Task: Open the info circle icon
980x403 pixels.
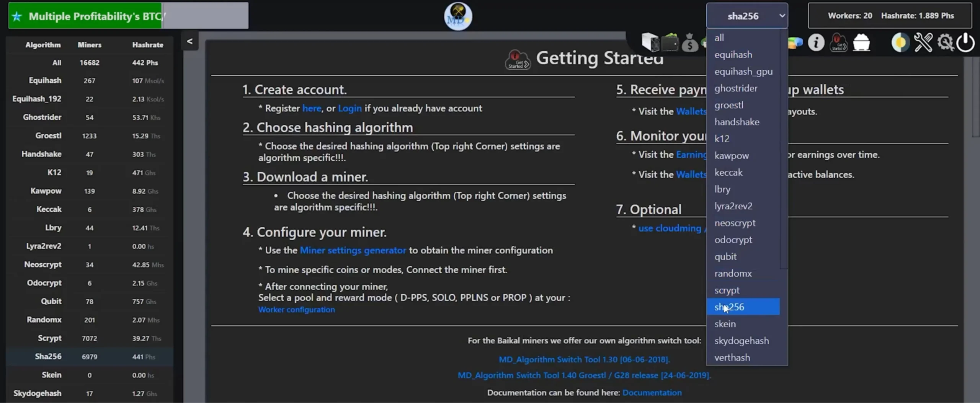Action: coord(816,42)
